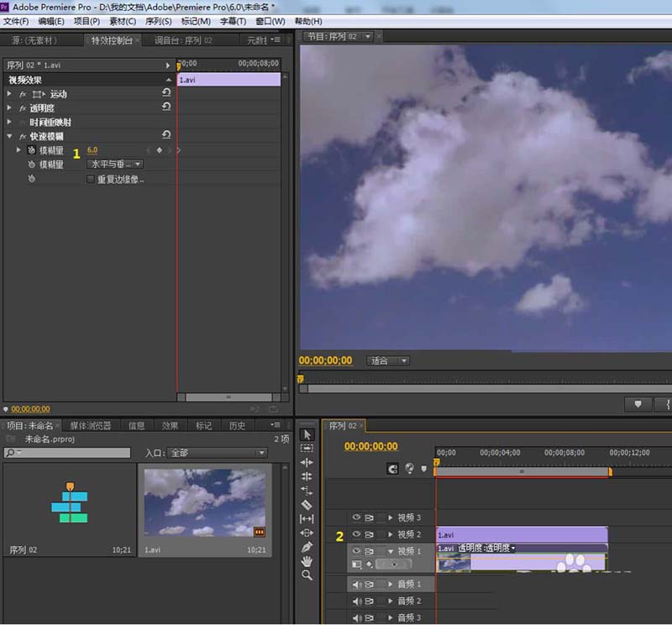Select the Zoom magnifier tool
Image resolution: width=672 pixels, height=625 pixels.
pyautogui.click(x=307, y=575)
